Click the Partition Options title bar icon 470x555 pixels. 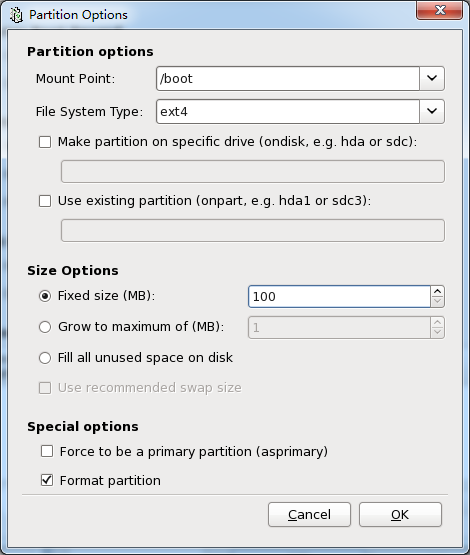(x=16, y=15)
